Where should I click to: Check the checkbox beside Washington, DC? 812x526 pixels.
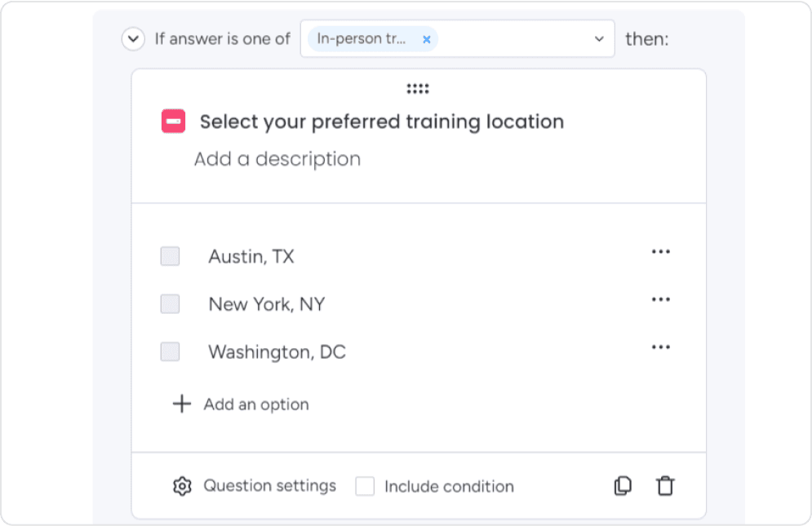click(x=170, y=351)
